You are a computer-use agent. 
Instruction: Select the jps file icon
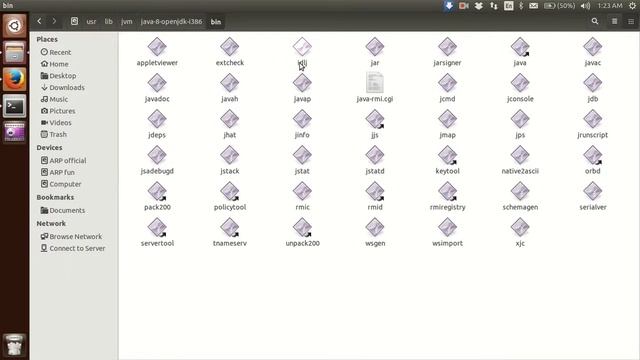coord(520,119)
